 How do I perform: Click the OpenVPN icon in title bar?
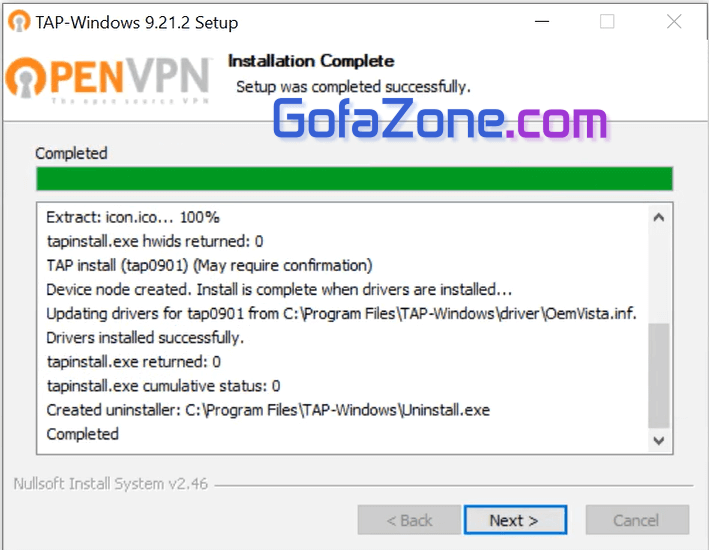click(20, 22)
